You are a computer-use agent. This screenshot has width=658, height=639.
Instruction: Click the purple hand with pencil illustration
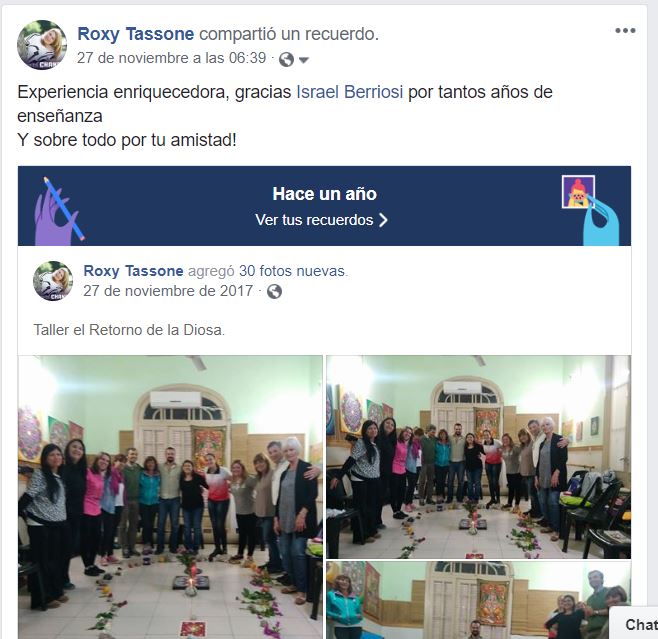coord(58,211)
